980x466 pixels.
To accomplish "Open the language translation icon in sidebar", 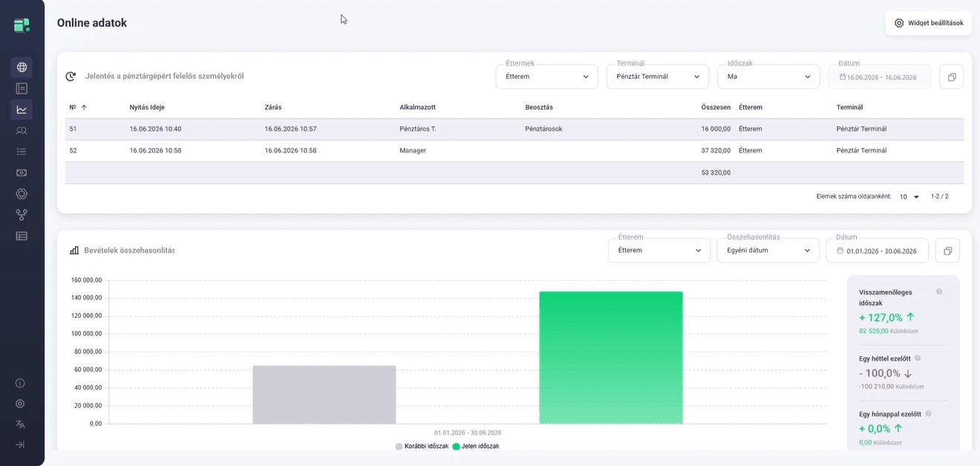I will (x=20, y=424).
